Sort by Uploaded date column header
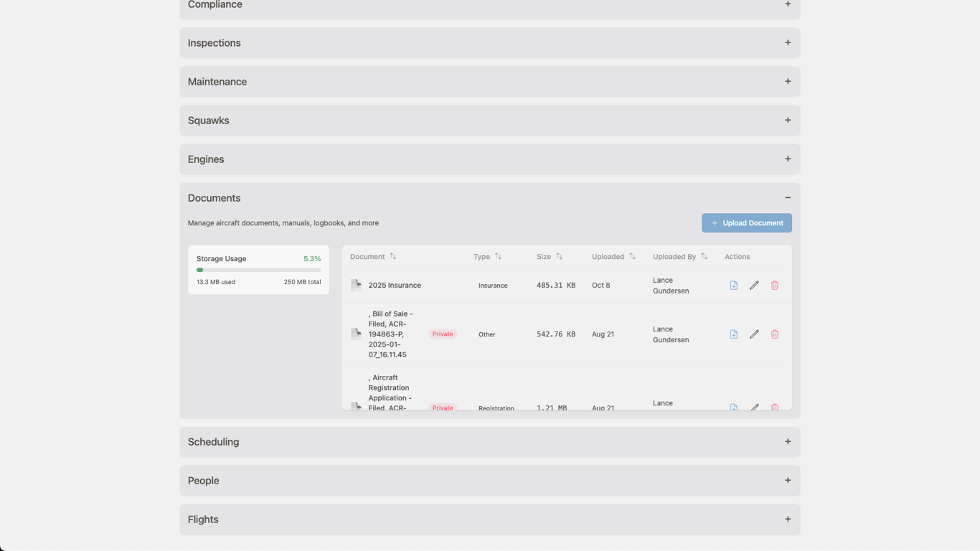The width and height of the screenshot is (980, 551). point(613,257)
